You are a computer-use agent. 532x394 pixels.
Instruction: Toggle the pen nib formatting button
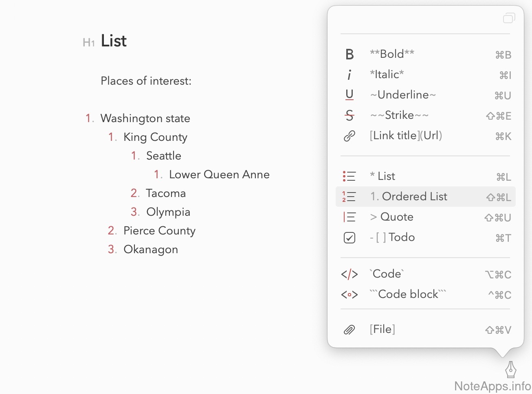pyautogui.click(x=511, y=369)
